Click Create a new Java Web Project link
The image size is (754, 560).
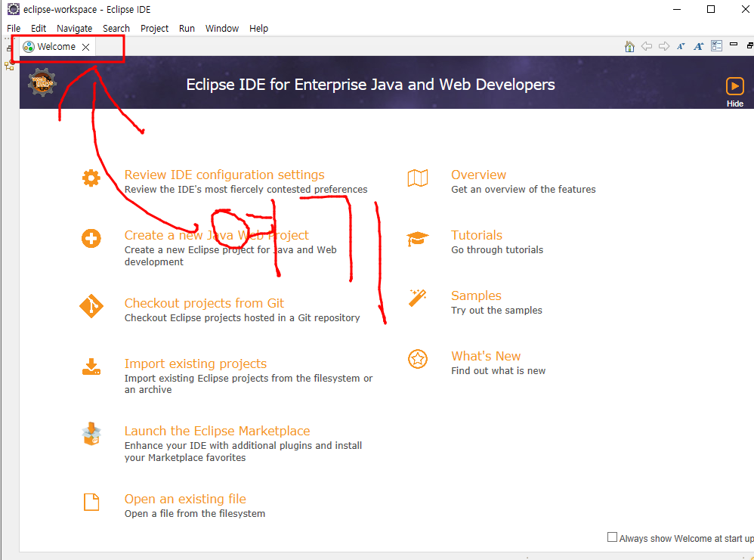coord(217,235)
